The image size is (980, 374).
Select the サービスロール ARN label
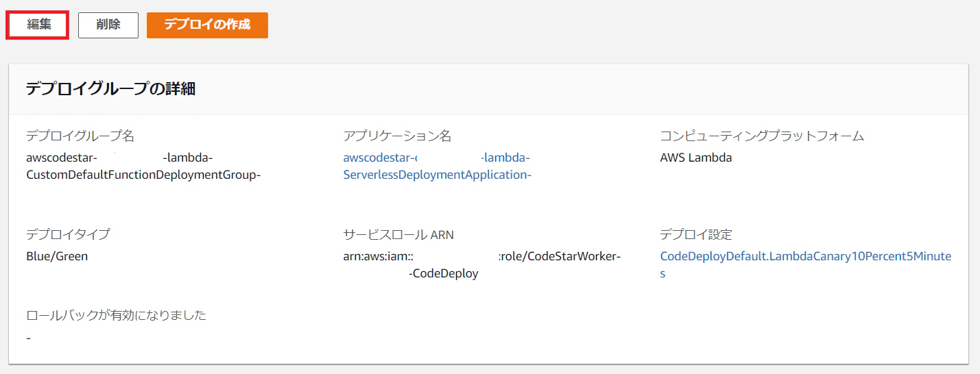[398, 235]
